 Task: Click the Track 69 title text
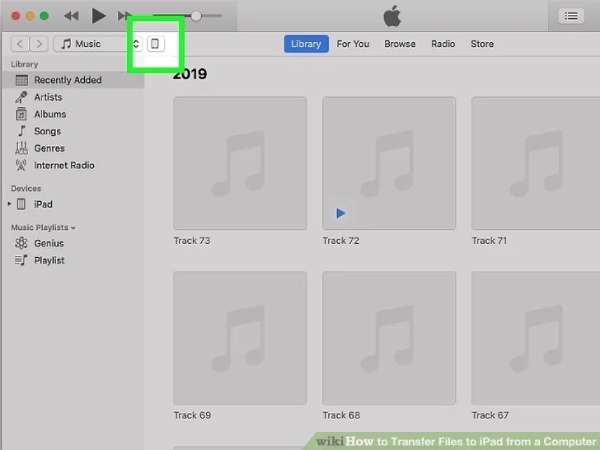pyautogui.click(x=192, y=415)
